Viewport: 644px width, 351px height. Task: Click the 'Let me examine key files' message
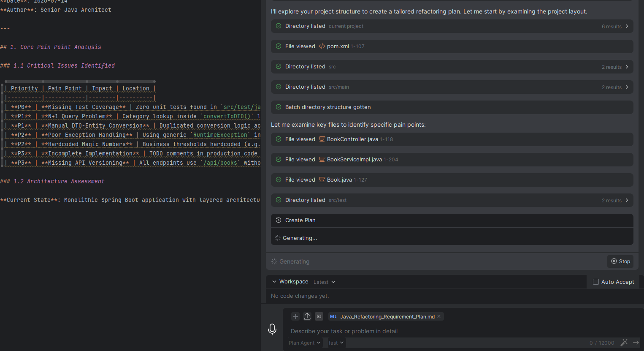(348, 125)
